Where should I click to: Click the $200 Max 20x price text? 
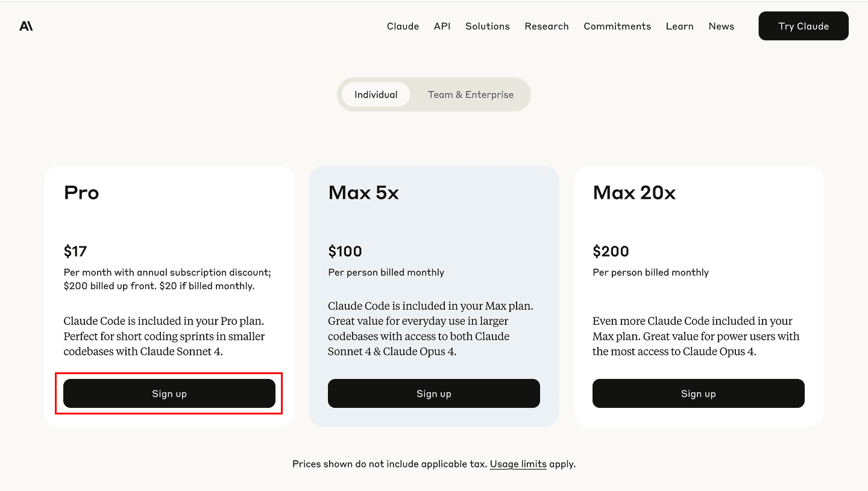[x=611, y=251]
